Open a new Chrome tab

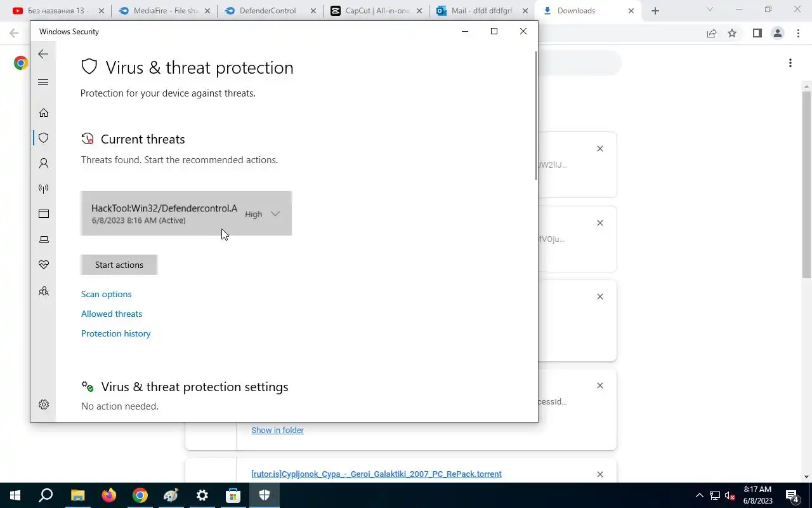(x=655, y=11)
